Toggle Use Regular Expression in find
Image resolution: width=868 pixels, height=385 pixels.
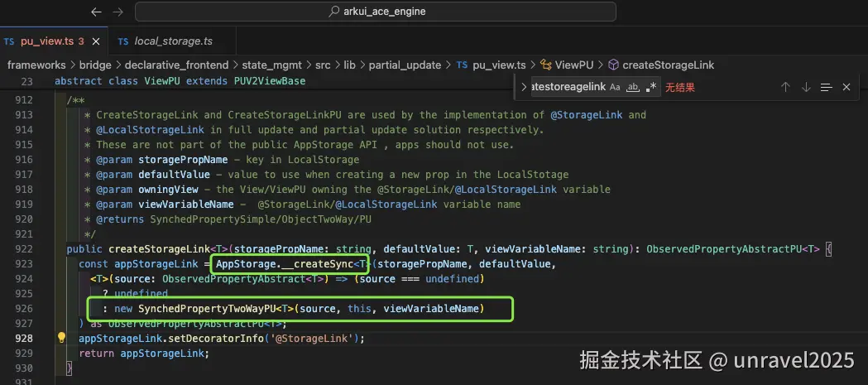click(651, 87)
